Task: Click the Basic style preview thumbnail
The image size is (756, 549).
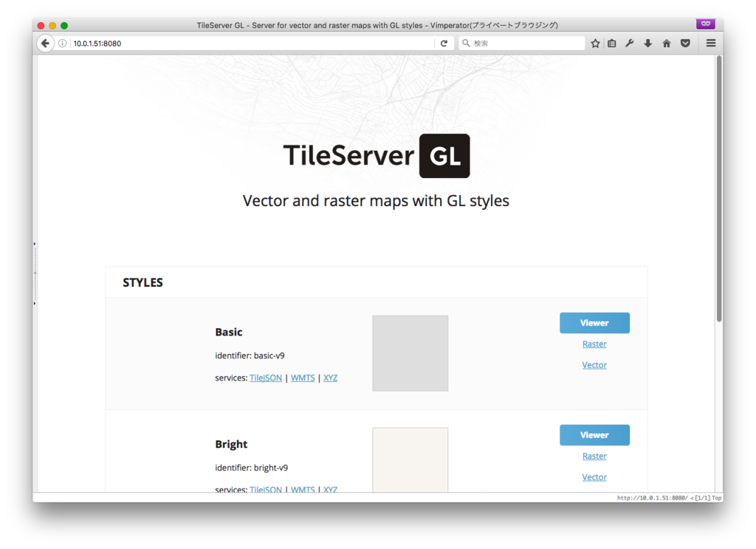Action: point(410,353)
